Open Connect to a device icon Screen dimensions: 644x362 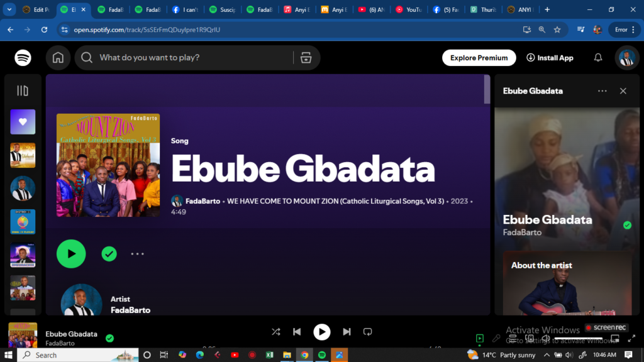point(530,338)
